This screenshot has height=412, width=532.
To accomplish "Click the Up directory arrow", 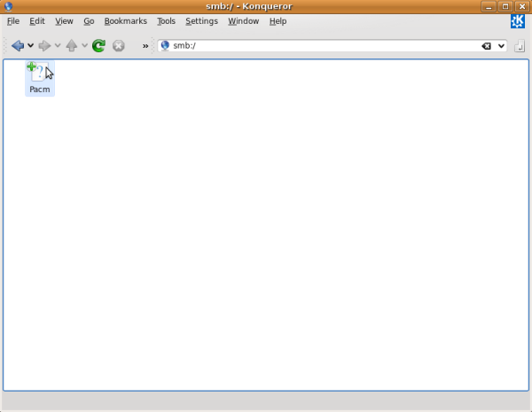I will tap(72, 45).
